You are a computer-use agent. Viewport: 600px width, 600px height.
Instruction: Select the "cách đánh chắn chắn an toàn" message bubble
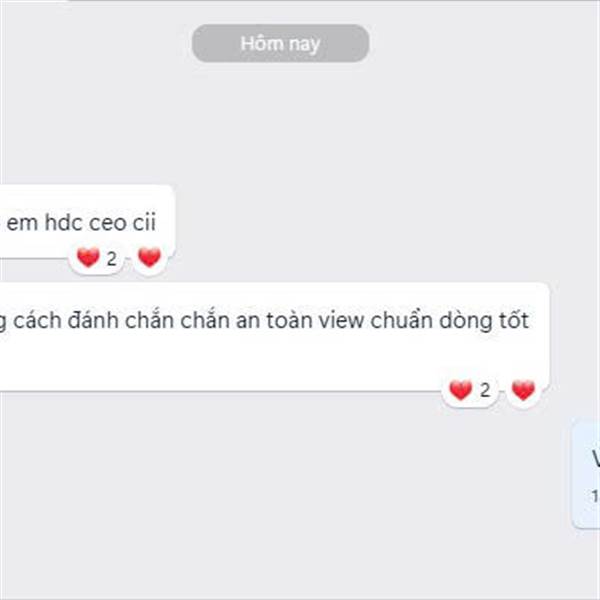point(275,337)
